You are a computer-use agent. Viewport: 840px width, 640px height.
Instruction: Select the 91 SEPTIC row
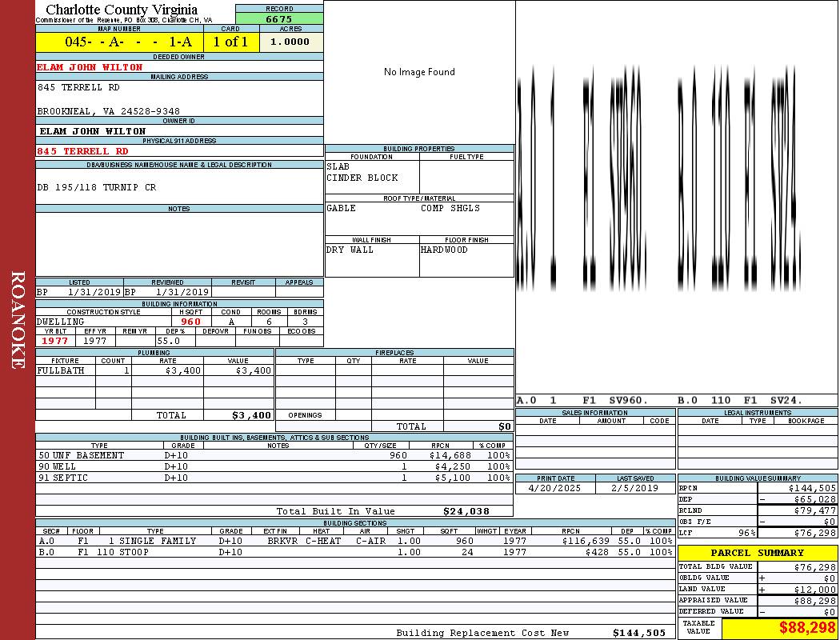[x=274, y=478]
